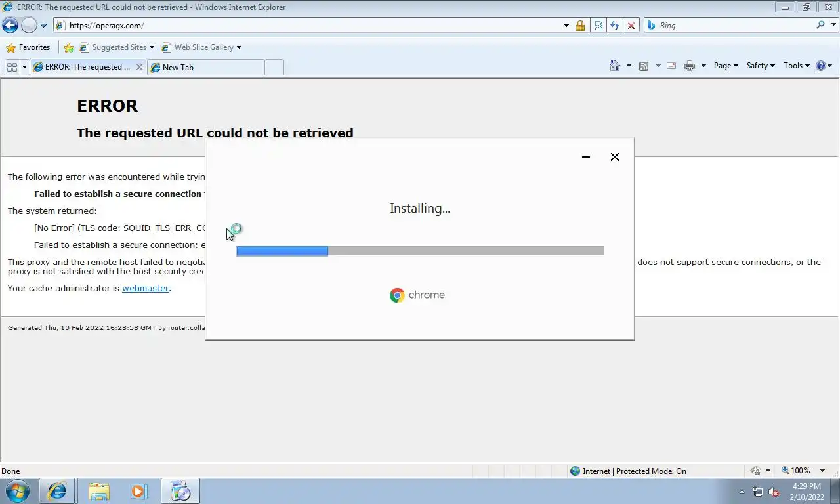Click the Quick Tabs grid icon
This screenshot has width=840, height=504.
(12, 67)
